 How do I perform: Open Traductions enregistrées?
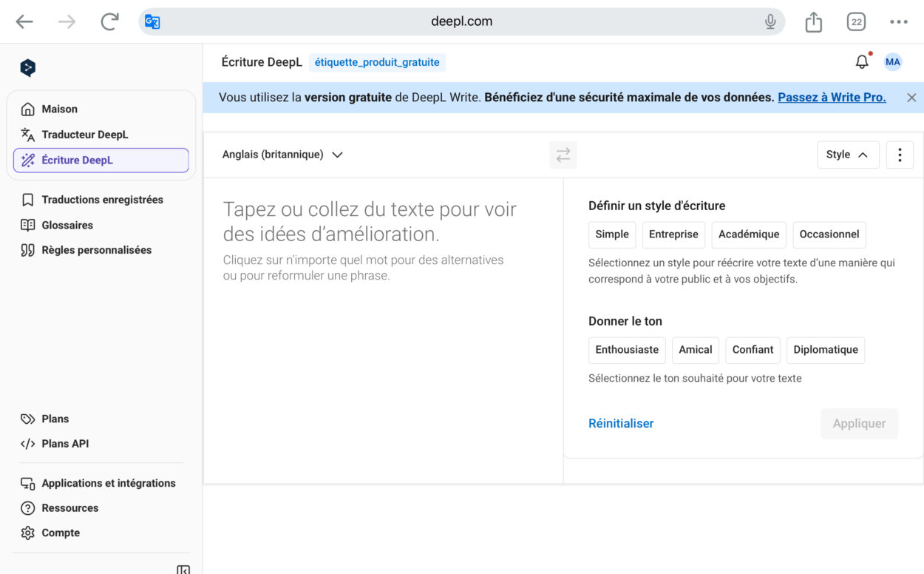[101, 200]
